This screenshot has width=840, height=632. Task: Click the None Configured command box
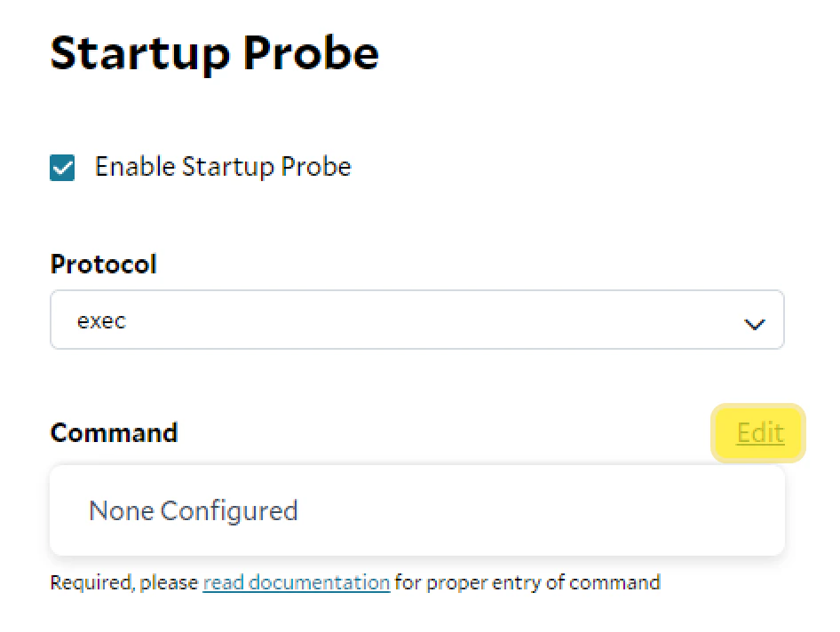pyautogui.click(x=416, y=510)
